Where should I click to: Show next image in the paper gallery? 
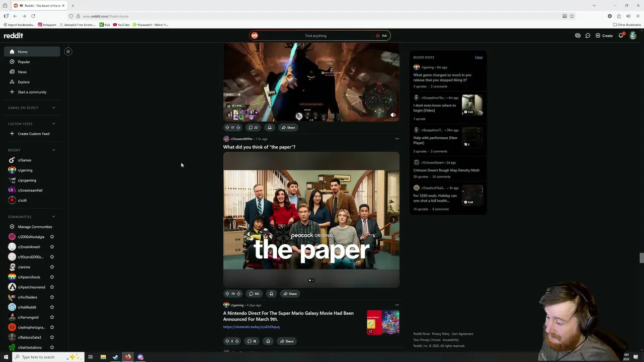(x=393, y=220)
